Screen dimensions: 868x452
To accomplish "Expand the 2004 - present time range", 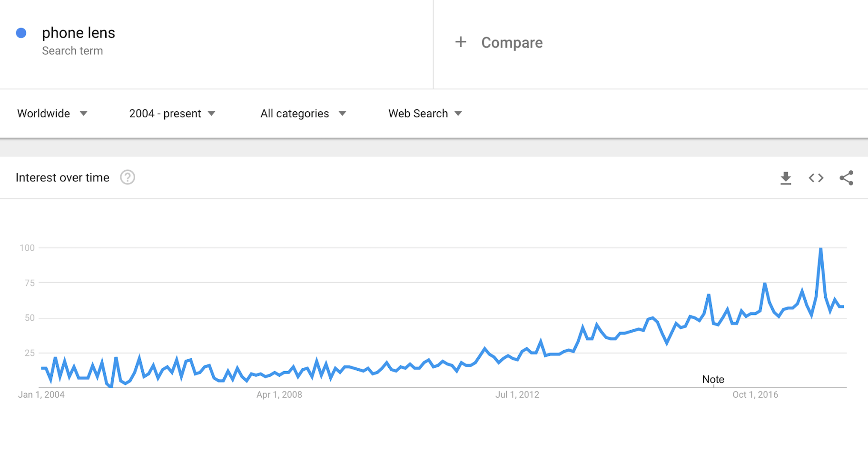I will (172, 113).
